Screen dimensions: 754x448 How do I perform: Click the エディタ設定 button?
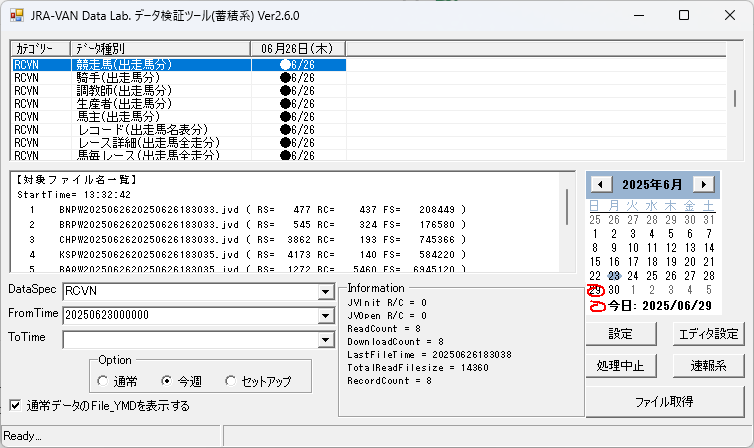(x=708, y=334)
